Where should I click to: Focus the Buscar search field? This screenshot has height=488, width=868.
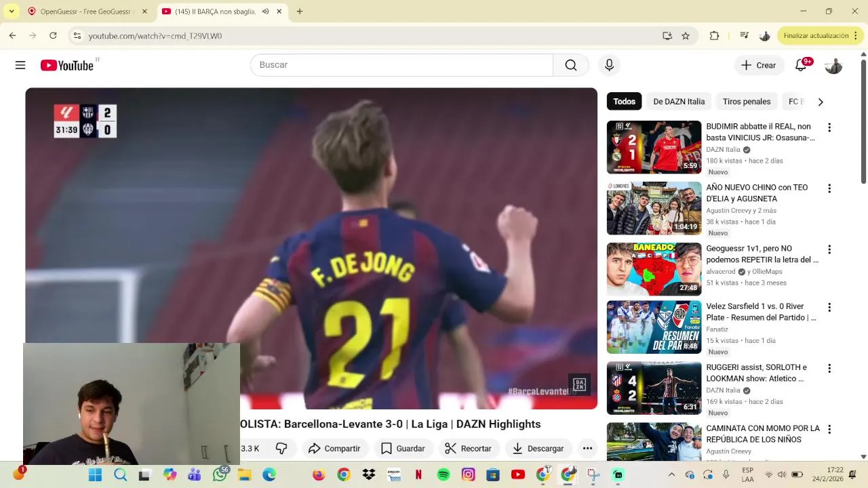(401, 65)
